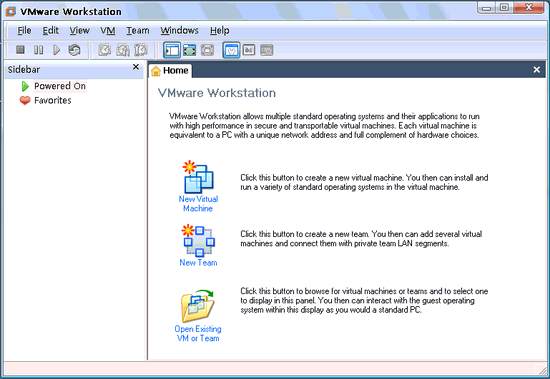Click the New Team link text
The image size is (550, 379).
(x=198, y=262)
